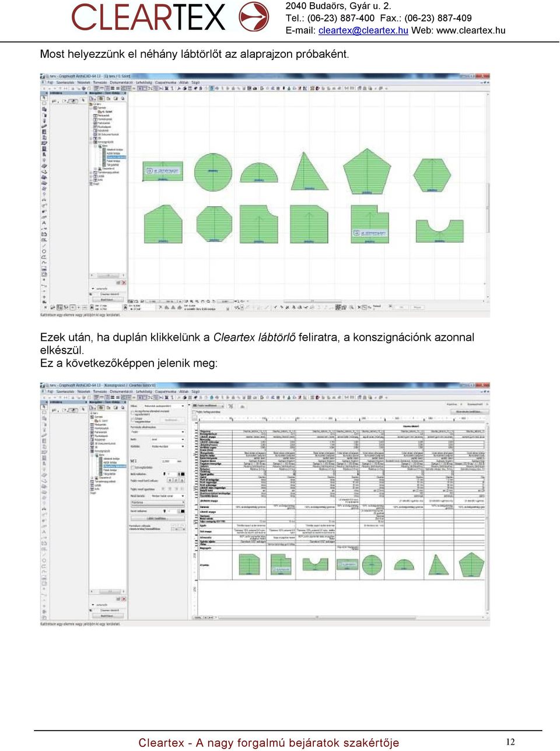This screenshot has height=751, width=560.
Task: Open Tervezés menu in upper ArchiCAD window
Action: [100, 82]
